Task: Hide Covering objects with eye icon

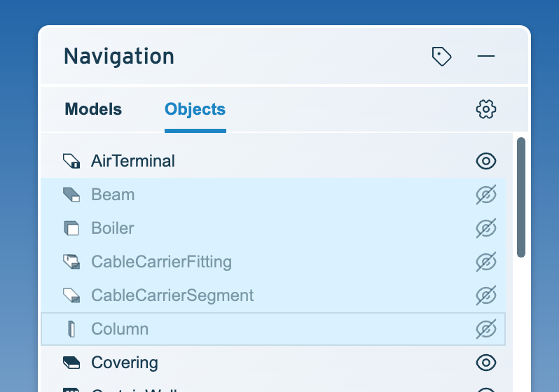Action: click(x=486, y=363)
